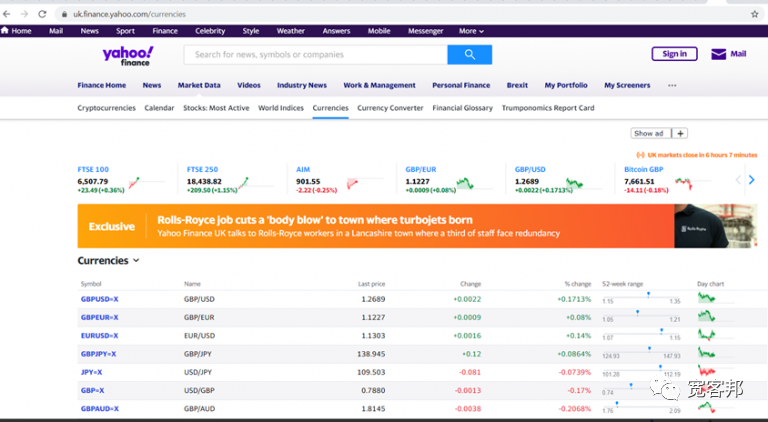Expand the Currencies heading dropdown
The width and height of the screenshot is (768, 422).
pos(136,261)
